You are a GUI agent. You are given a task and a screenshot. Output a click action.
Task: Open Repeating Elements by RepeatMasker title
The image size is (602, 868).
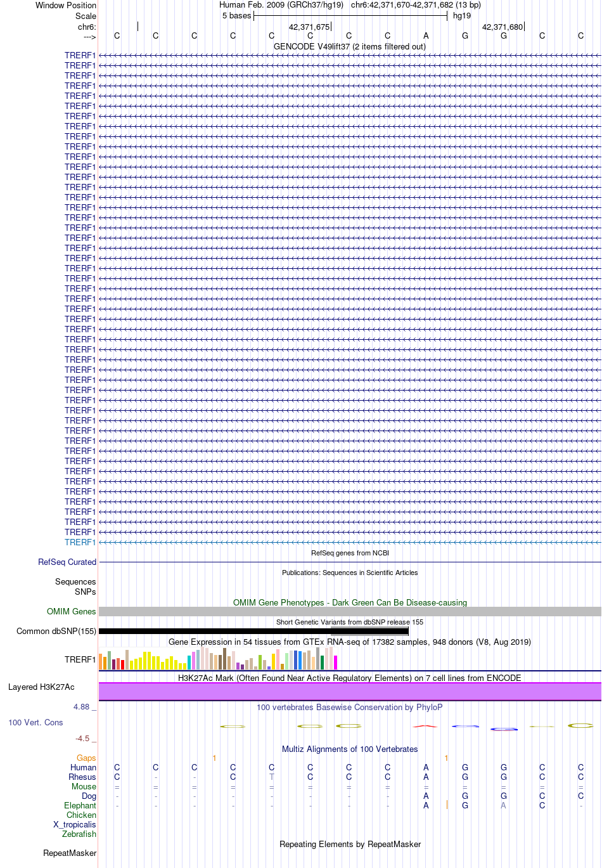[350, 844]
